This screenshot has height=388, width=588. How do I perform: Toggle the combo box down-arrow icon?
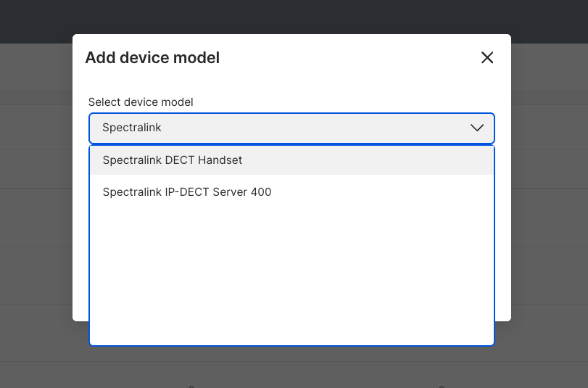pyautogui.click(x=476, y=128)
